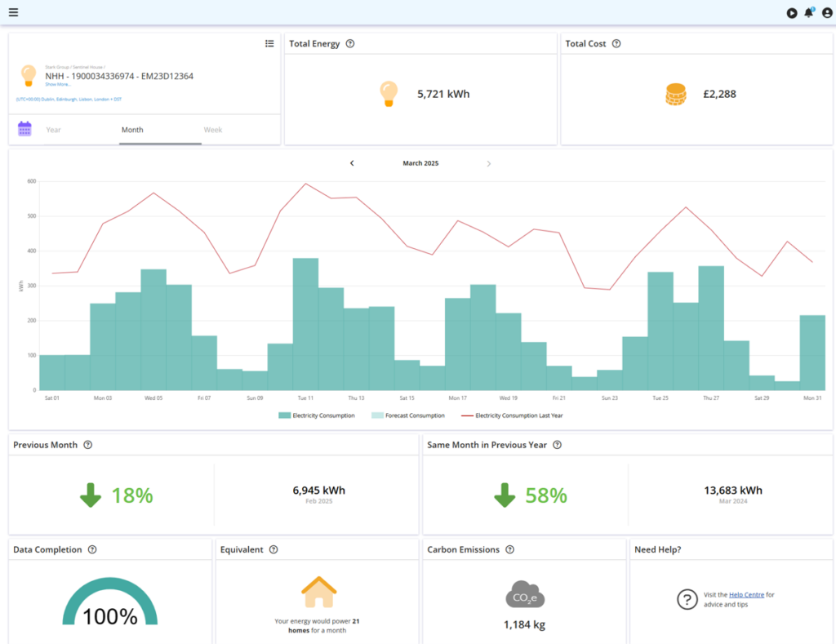The image size is (836, 644).
Task: Show help for Total Energy
Action: (x=350, y=44)
